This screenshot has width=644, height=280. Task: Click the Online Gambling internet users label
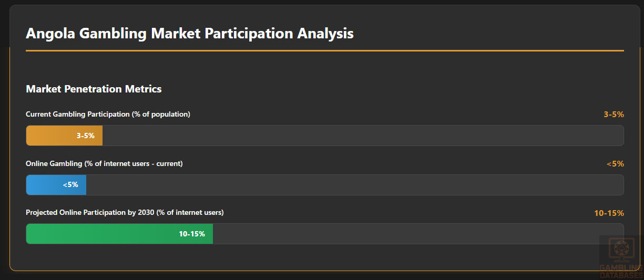[x=104, y=163]
